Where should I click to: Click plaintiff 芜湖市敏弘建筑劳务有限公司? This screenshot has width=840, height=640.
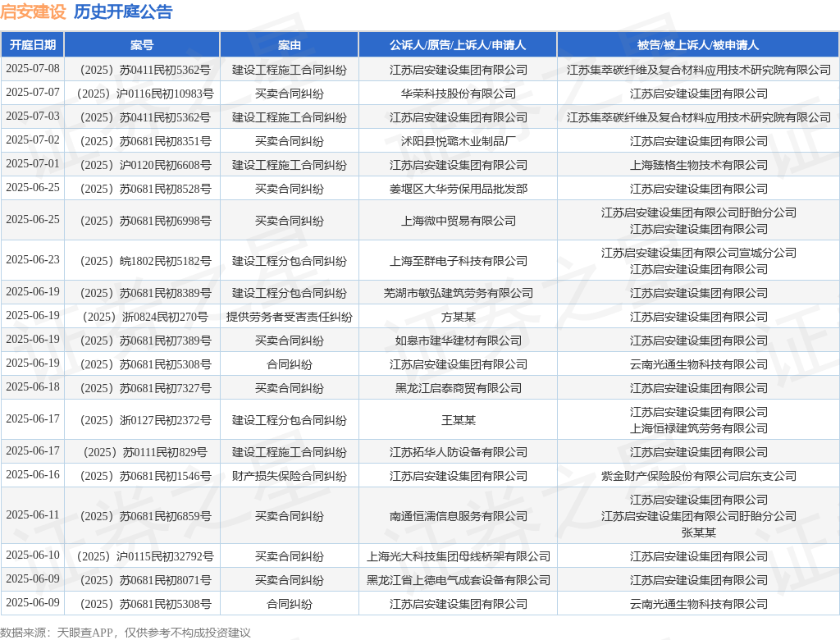pos(458,293)
